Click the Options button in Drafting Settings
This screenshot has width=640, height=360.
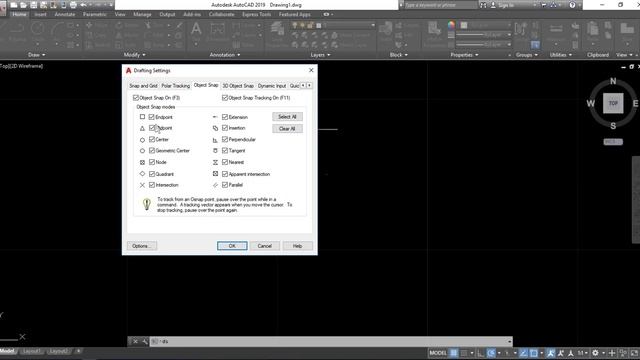(142, 246)
